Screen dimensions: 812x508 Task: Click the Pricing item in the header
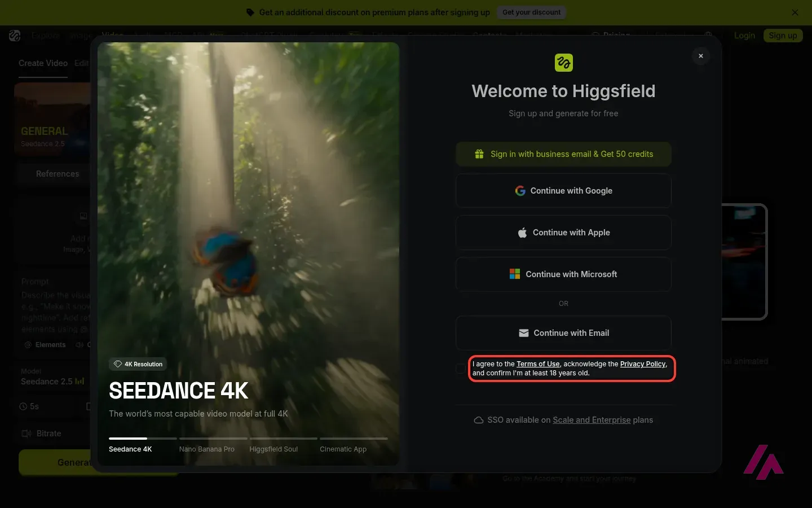[611, 35]
